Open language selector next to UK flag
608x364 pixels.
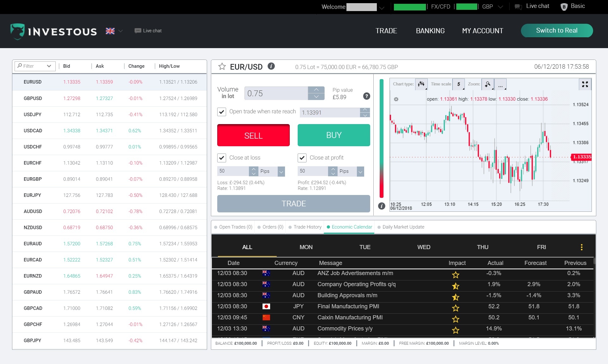point(120,31)
